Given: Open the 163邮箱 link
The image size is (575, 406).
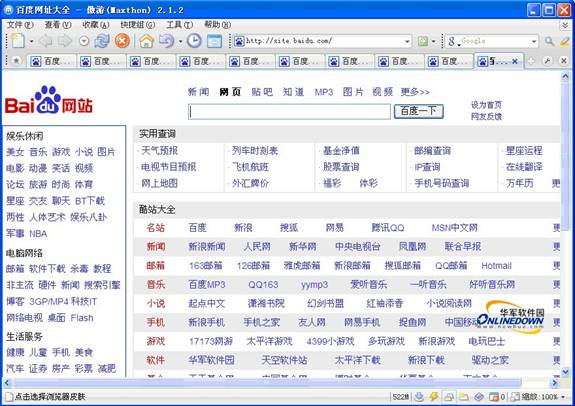Looking at the screenshot, I should 205,266.
